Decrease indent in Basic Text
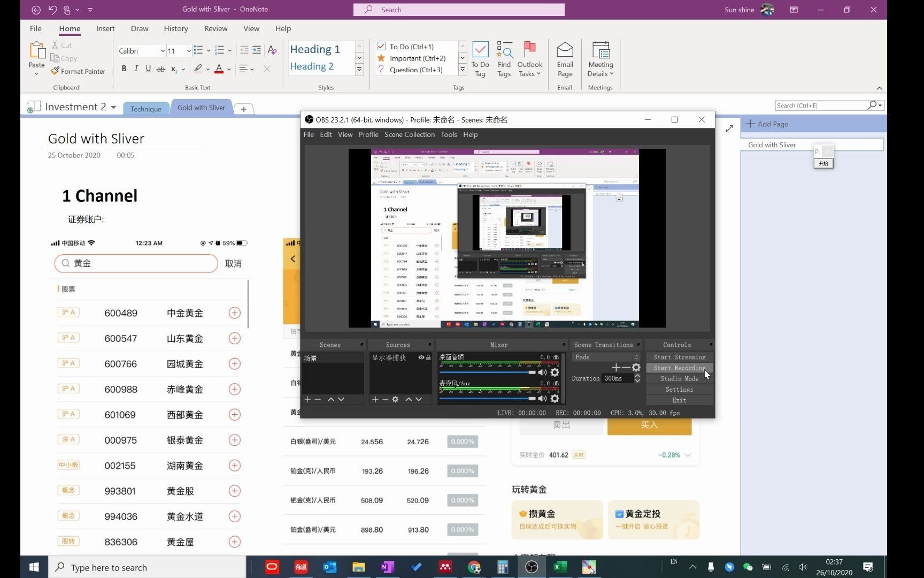The image size is (924, 578). 244,50
